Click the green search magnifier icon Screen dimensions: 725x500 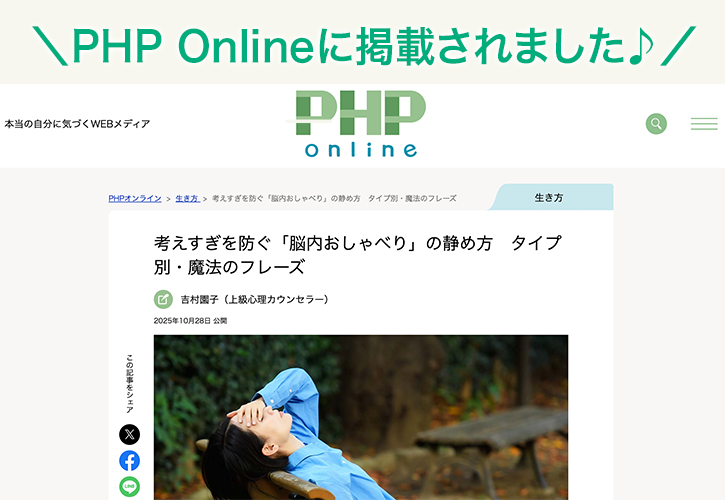pos(656,123)
